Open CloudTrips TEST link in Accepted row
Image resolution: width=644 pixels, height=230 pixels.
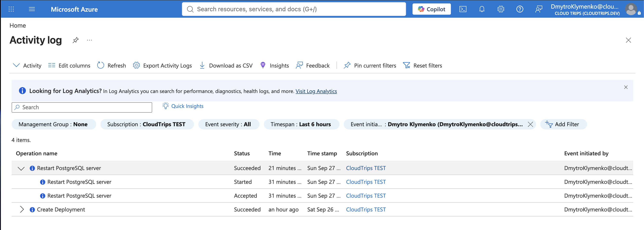366,196
